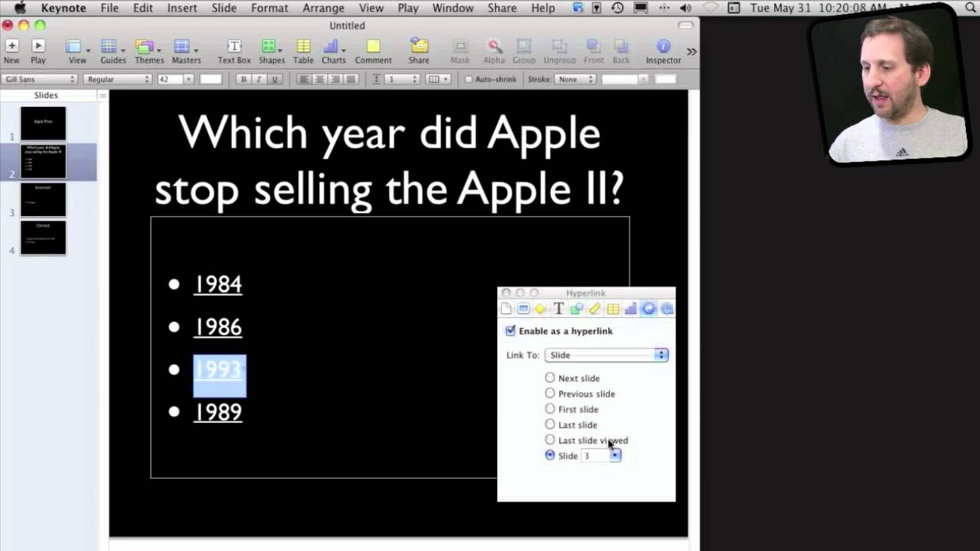Select Next slide radio option
The height and width of the screenshot is (551, 980).
[550, 378]
